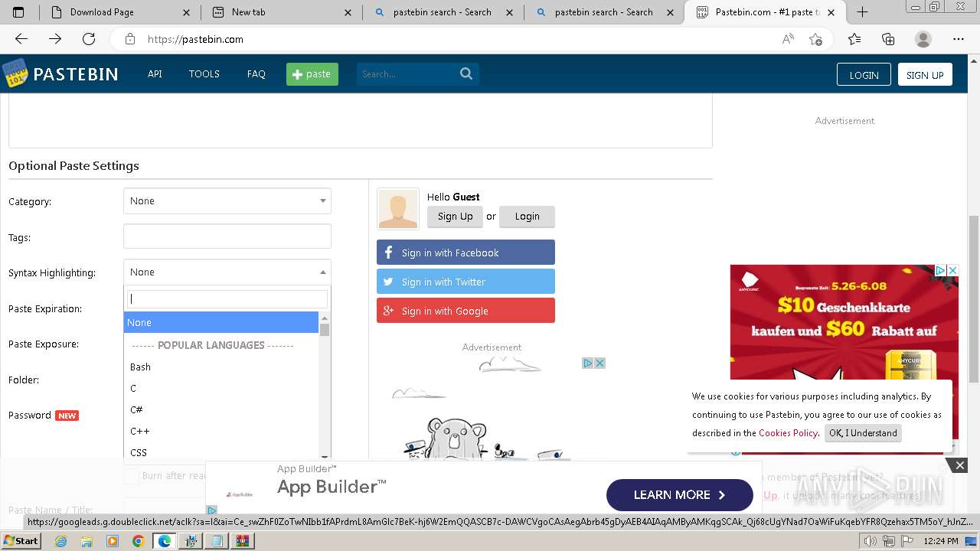
Task: Choose C from the syntax list
Action: 220,388
